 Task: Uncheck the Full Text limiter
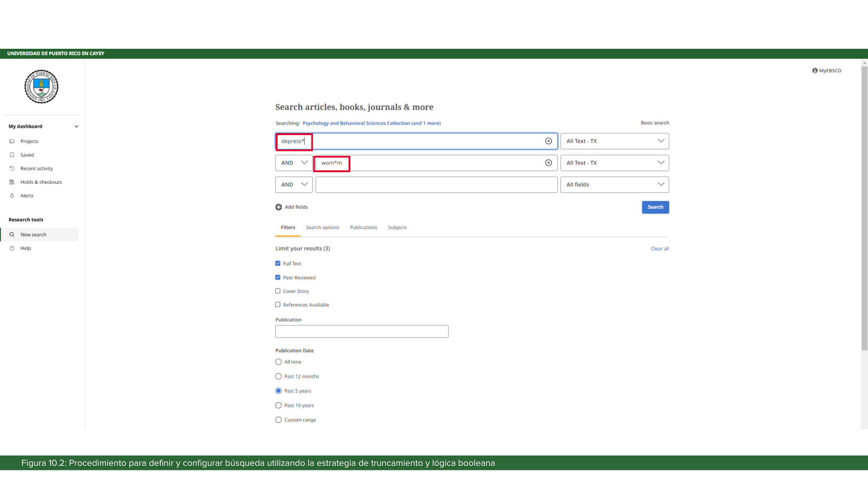278,263
